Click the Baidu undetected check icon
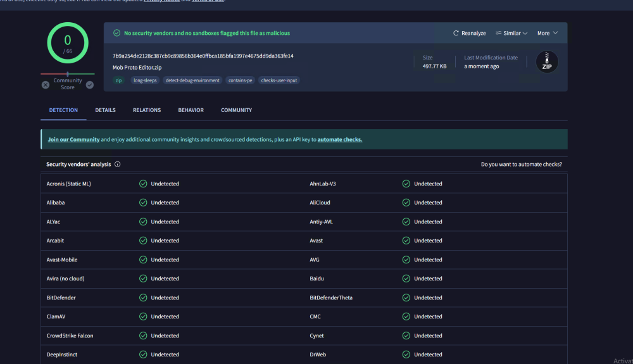The width and height of the screenshot is (633, 364). tap(406, 279)
